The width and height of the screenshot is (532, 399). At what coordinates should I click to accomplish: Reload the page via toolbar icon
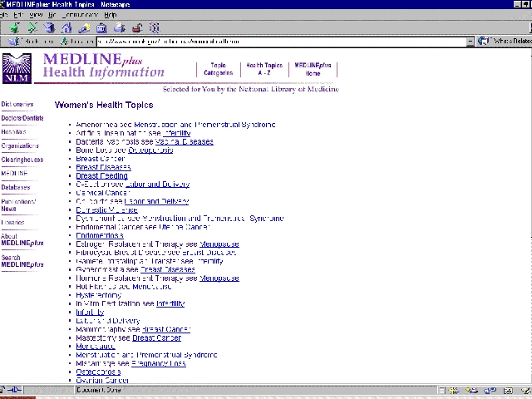51,27
